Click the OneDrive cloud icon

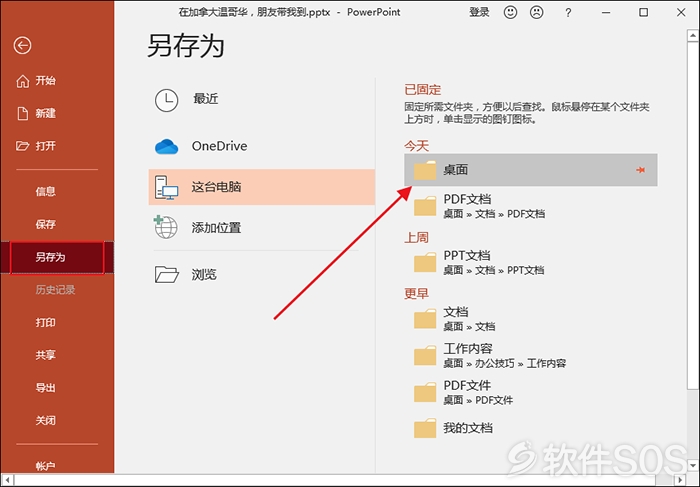click(167, 146)
